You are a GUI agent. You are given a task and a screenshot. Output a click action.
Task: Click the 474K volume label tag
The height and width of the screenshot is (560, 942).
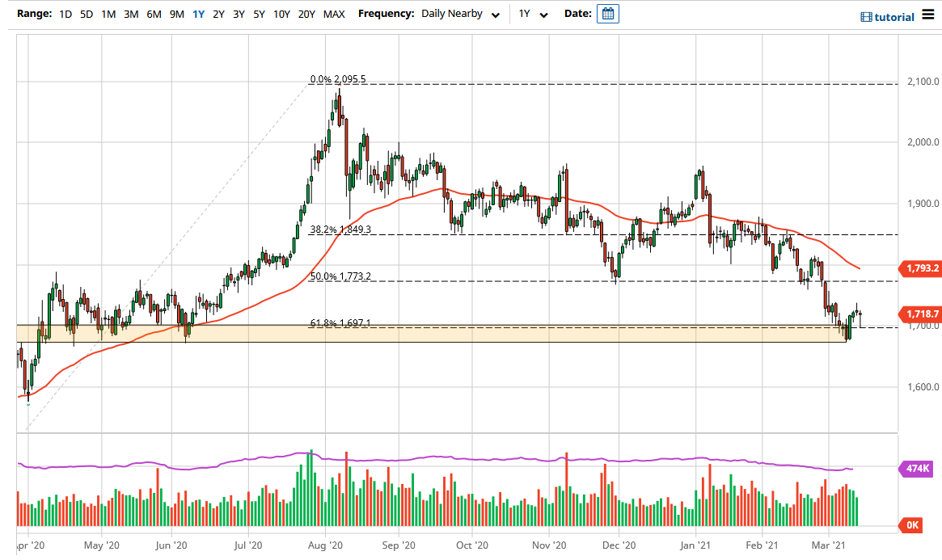(915, 468)
